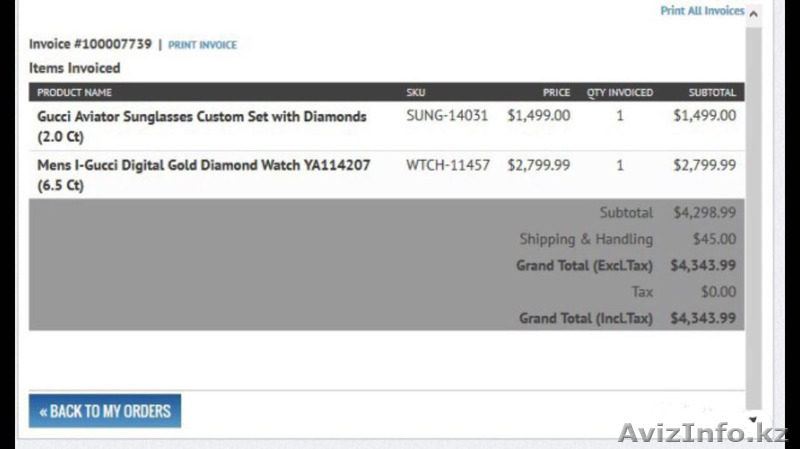The image size is (800, 449).
Task: Click the Grand Total (Incl.Tax) amount
Action: click(x=703, y=318)
